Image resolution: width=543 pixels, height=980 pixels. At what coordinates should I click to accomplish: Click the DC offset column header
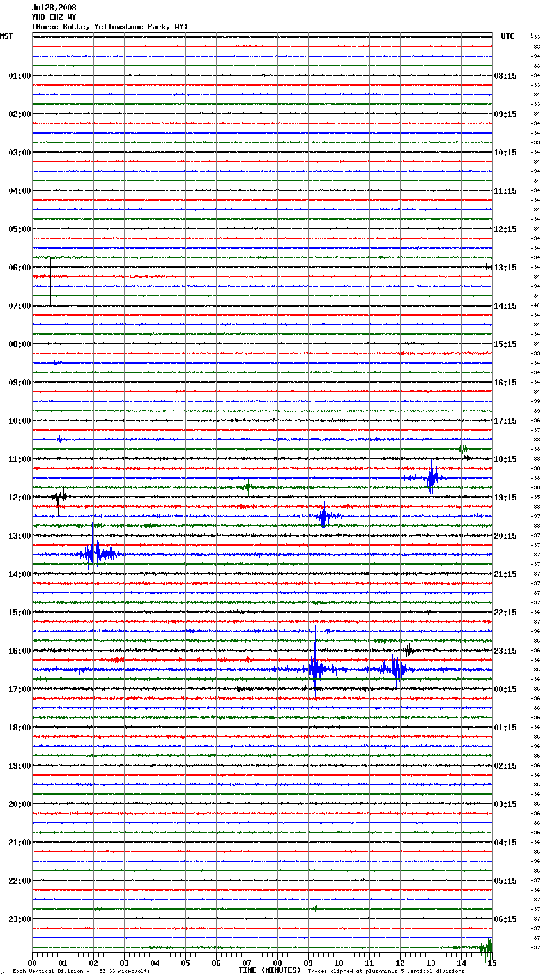pyautogui.click(x=530, y=34)
